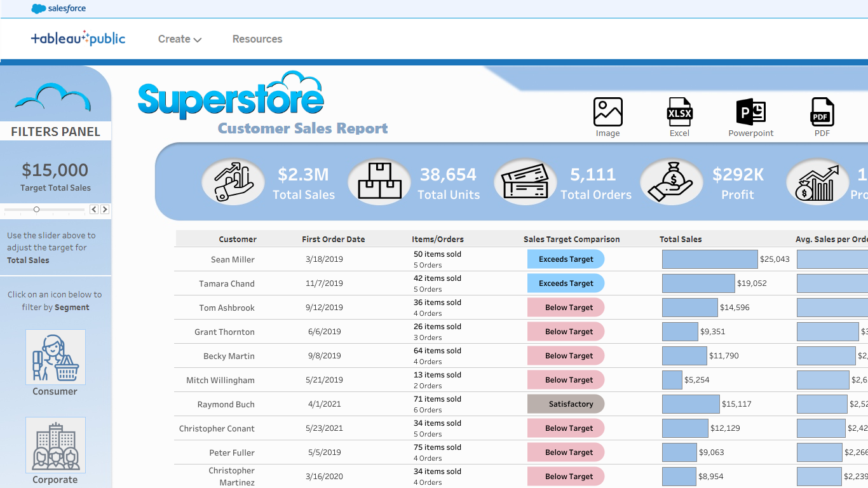This screenshot has width=868, height=488.
Task: Decrease target with left slider arrow
Action: pos(94,209)
